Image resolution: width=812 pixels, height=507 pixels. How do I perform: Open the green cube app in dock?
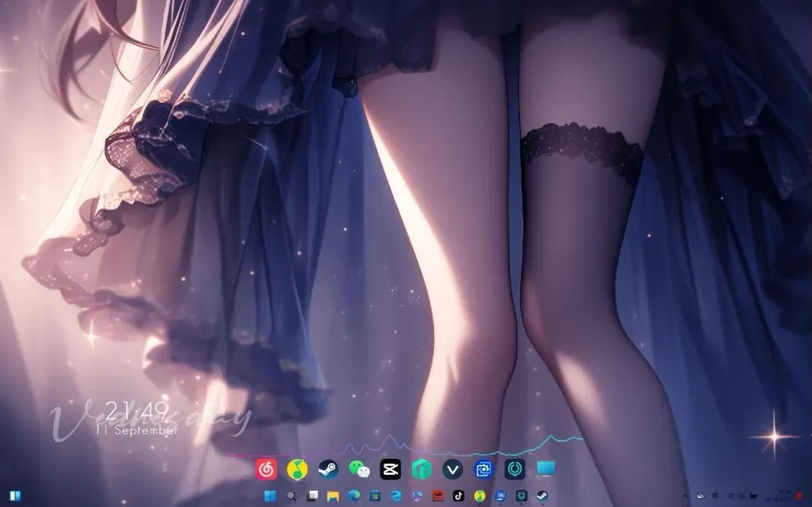[x=422, y=469]
